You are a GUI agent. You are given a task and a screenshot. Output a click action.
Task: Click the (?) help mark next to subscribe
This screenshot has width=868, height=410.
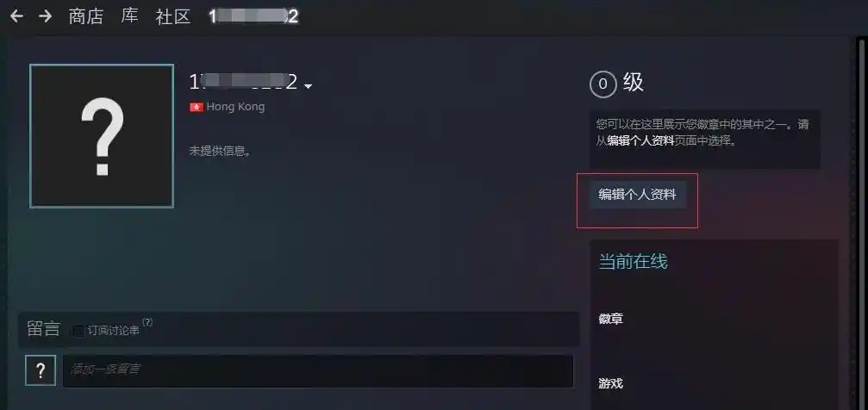click(x=147, y=322)
